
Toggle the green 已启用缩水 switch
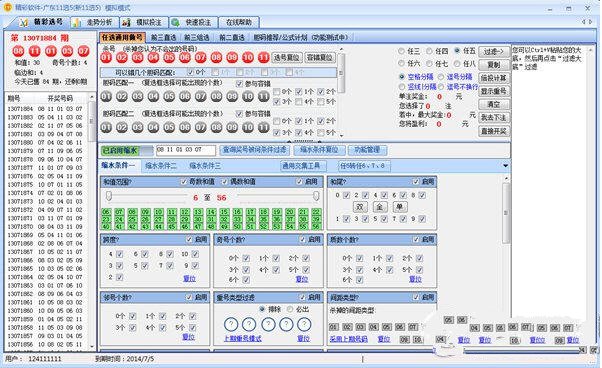coord(127,150)
